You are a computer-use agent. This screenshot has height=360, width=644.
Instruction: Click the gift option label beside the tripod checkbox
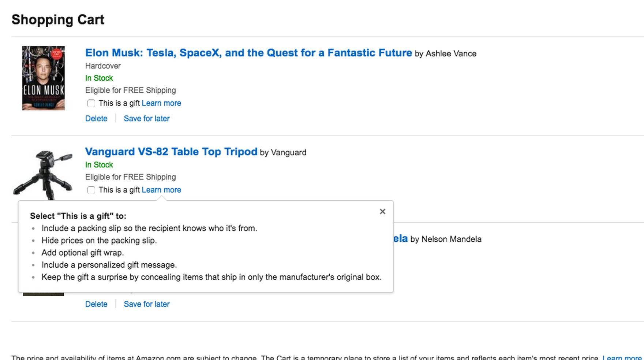[120, 190]
